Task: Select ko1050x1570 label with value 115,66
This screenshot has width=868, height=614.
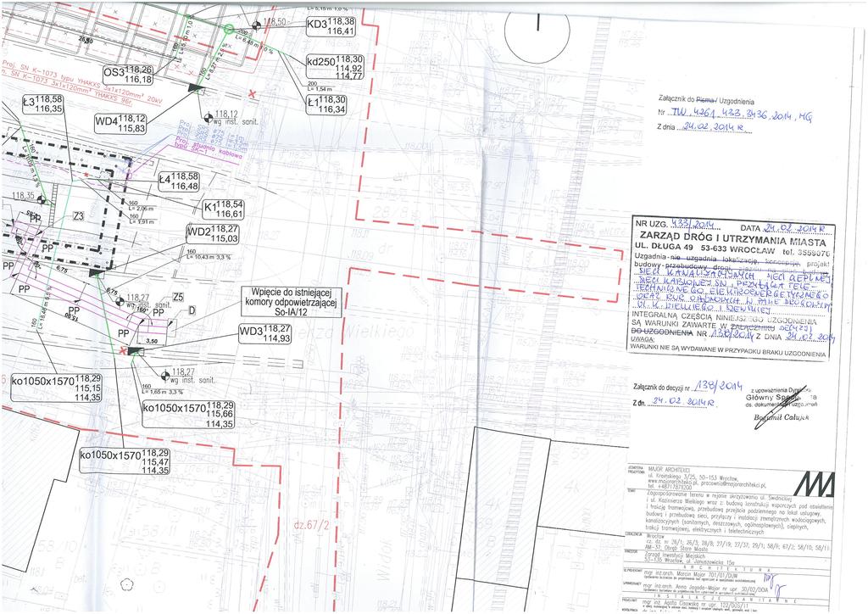Action: (x=189, y=414)
